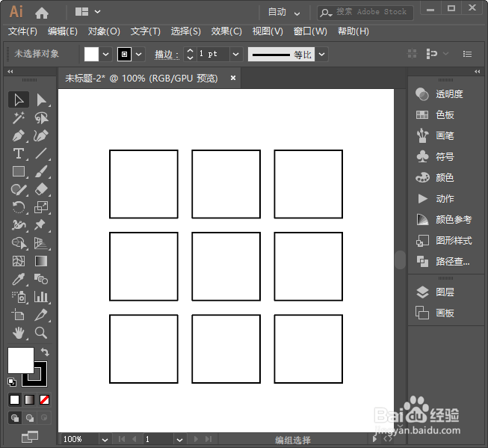The image size is (488, 448).
Task: Open variable width profile dropdown
Action: point(322,54)
